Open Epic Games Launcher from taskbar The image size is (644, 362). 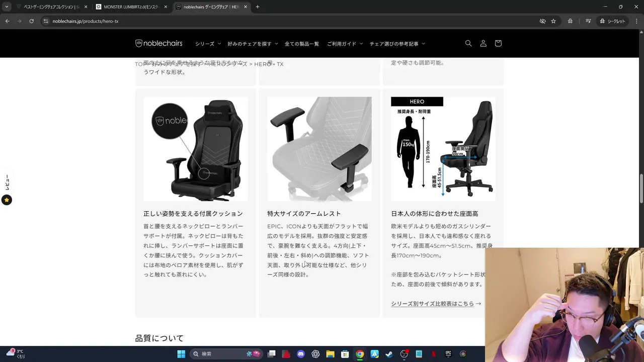click(448, 354)
